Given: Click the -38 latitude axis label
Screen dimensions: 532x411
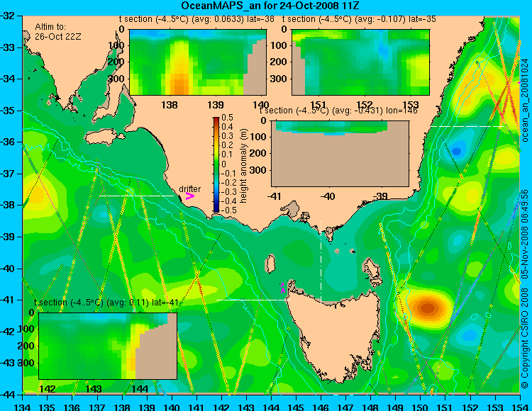Looking at the screenshot, I should 8,205.
